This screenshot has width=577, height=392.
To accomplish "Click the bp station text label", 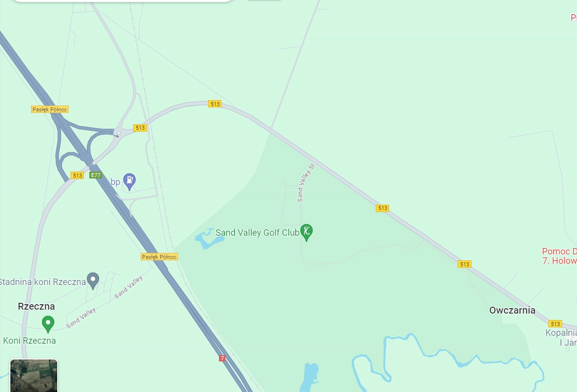I will click(115, 182).
